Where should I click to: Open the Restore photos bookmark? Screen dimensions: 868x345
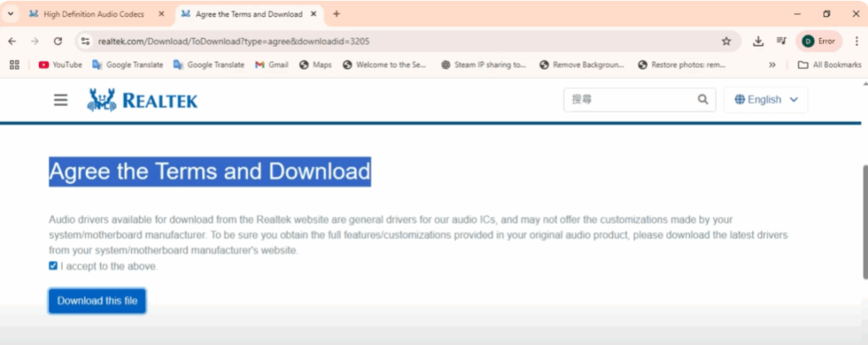[682, 64]
